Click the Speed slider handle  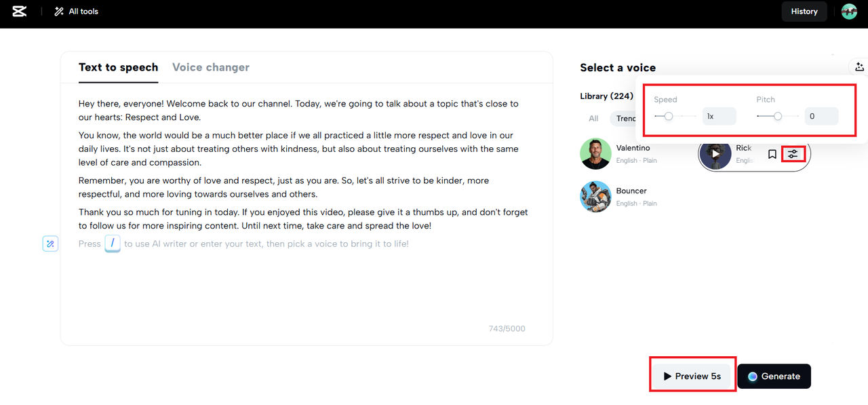coord(669,117)
